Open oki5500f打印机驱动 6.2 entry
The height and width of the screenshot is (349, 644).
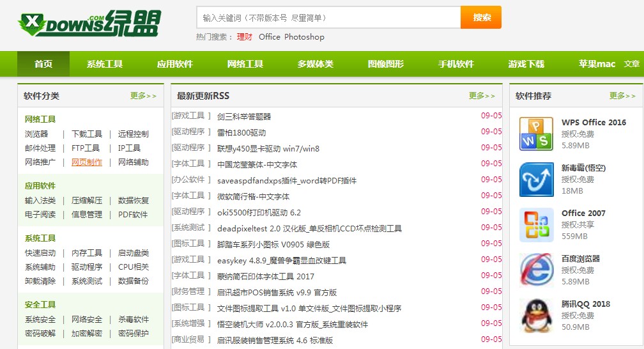tap(259, 213)
